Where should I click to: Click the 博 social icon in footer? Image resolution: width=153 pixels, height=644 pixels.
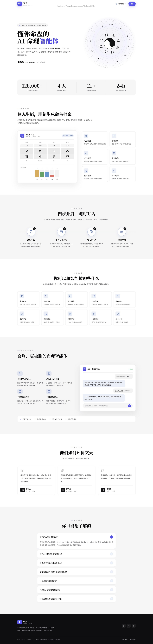click(129, 626)
